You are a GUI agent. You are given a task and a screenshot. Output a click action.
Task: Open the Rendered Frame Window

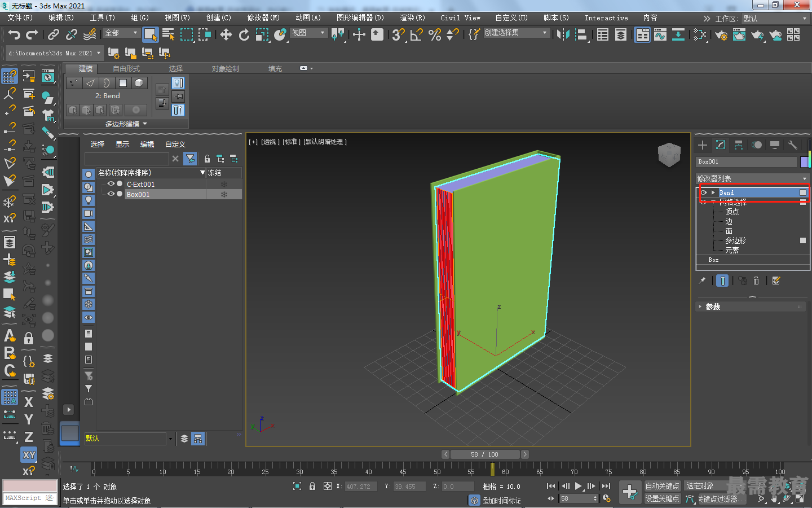739,34
